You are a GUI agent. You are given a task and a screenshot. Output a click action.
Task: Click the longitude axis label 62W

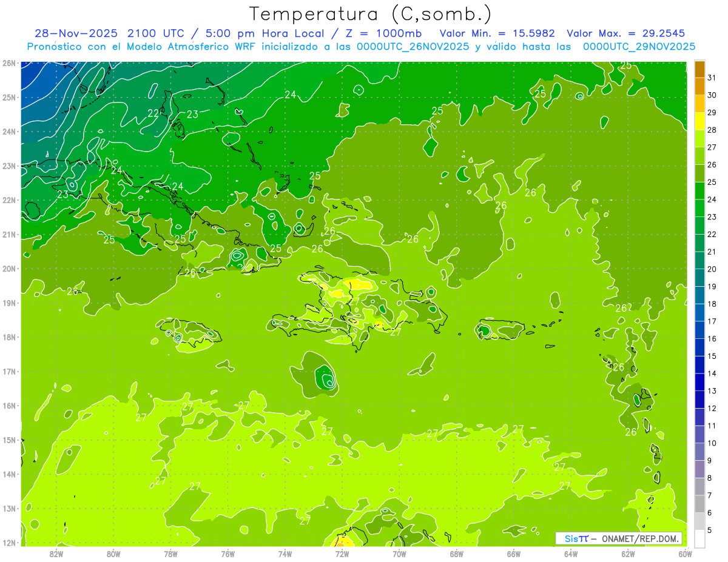click(629, 554)
